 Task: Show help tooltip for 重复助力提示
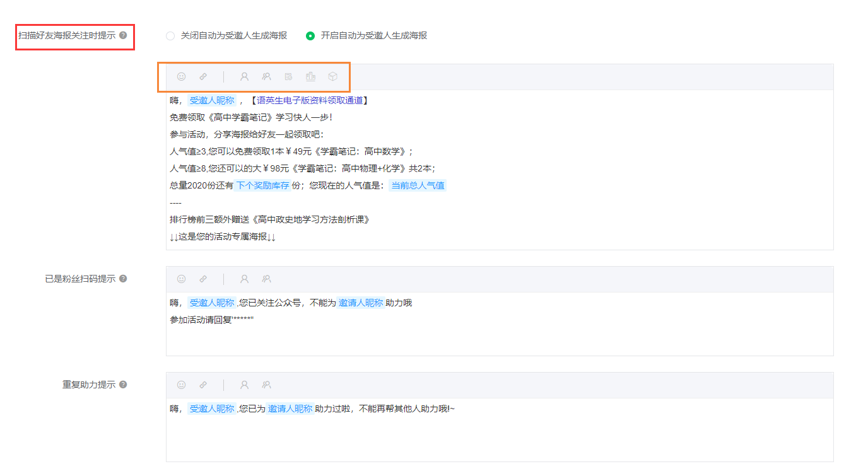pyautogui.click(x=123, y=385)
